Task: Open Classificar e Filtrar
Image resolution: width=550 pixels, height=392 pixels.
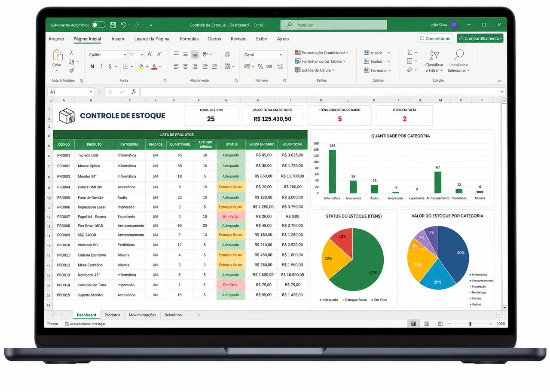Action: pyautogui.click(x=434, y=61)
